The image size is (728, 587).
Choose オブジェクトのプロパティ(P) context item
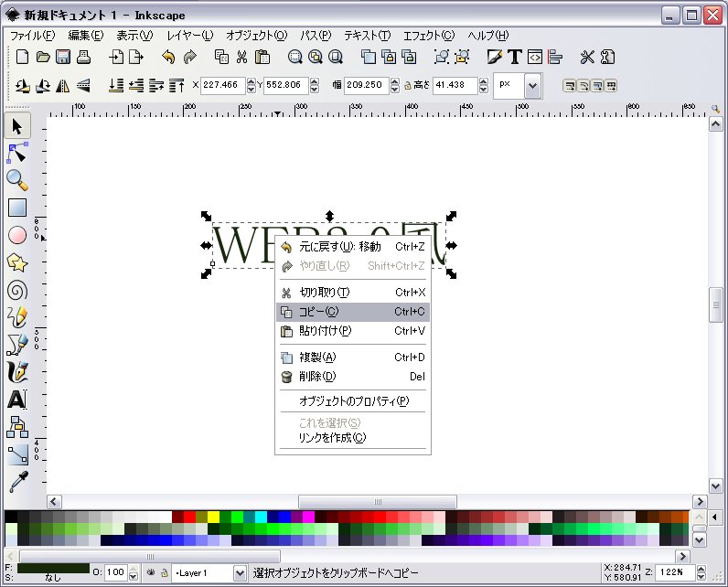[x=353, y=400]
